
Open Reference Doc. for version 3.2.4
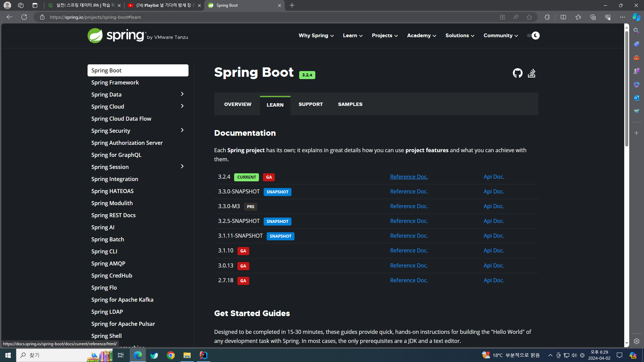click(409, 177)
